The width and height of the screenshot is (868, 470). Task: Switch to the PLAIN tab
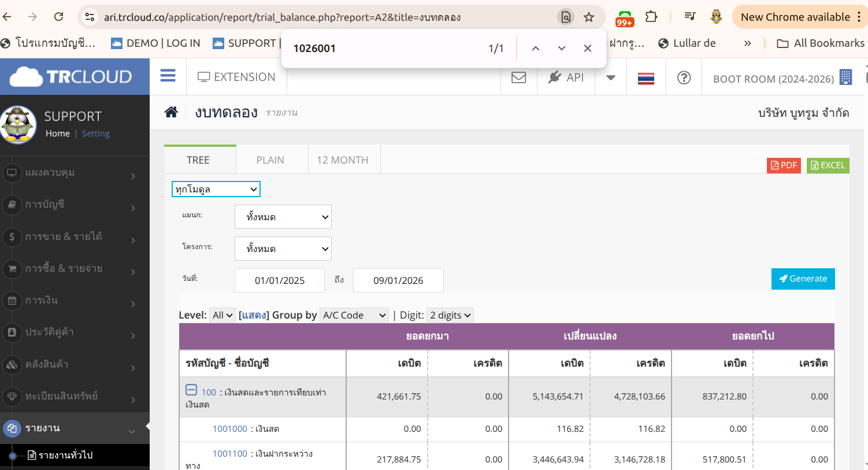[270, 160]
